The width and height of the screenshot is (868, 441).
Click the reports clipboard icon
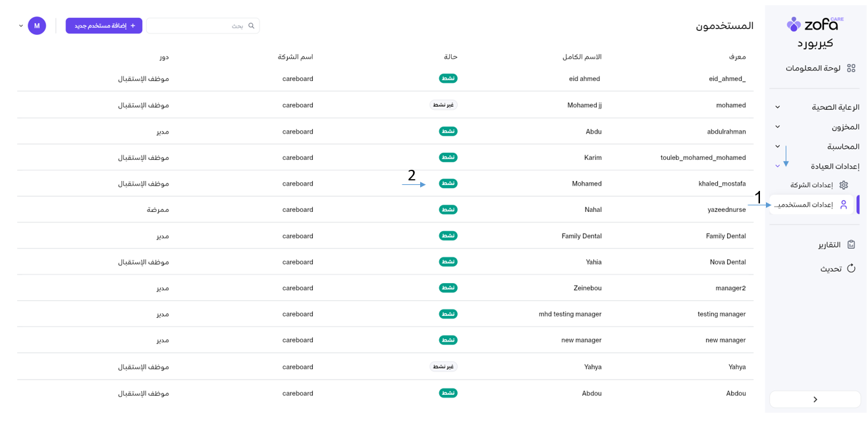coord(851,244)
